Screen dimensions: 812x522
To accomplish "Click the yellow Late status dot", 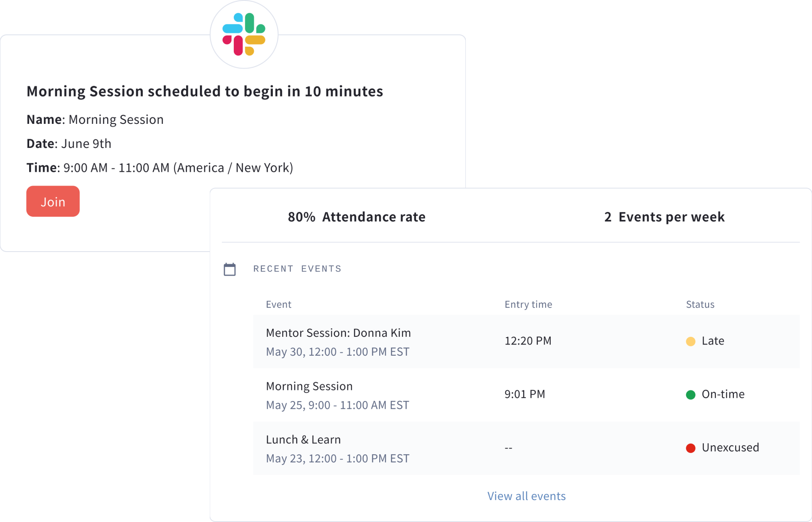I will coord(691,341).
